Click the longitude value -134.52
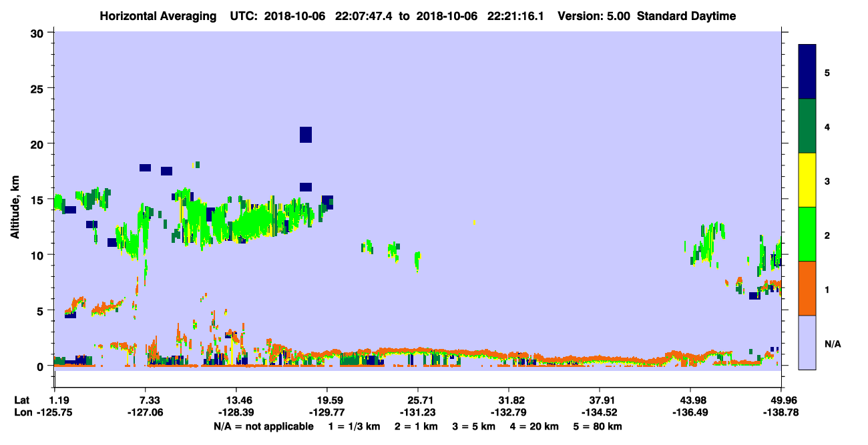This screenshot has height=445, width=868. (x=600, y=413)
